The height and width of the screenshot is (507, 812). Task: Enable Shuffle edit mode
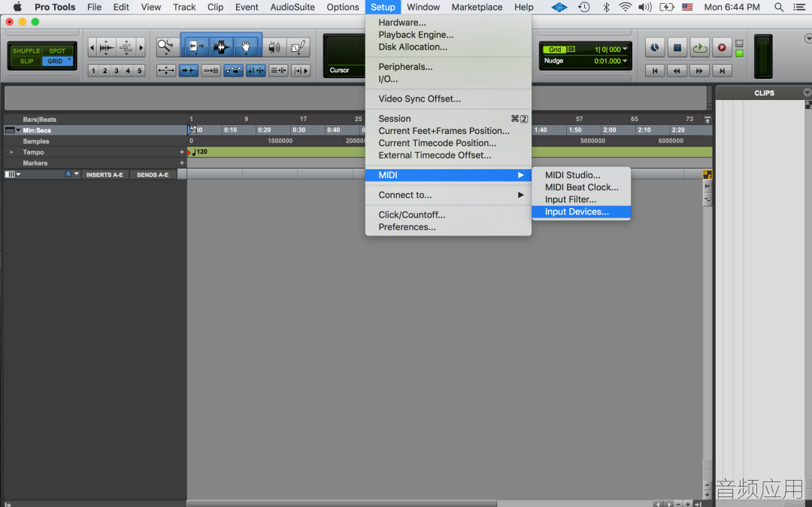coord(26,50)
